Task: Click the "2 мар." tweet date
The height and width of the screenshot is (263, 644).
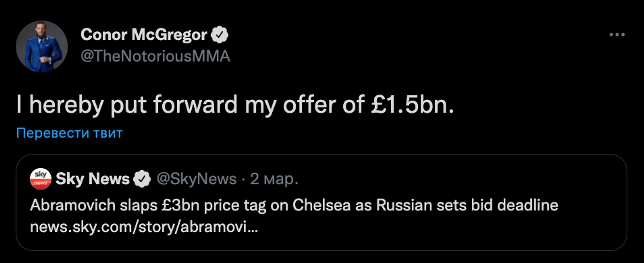Action: coord(274,179)
